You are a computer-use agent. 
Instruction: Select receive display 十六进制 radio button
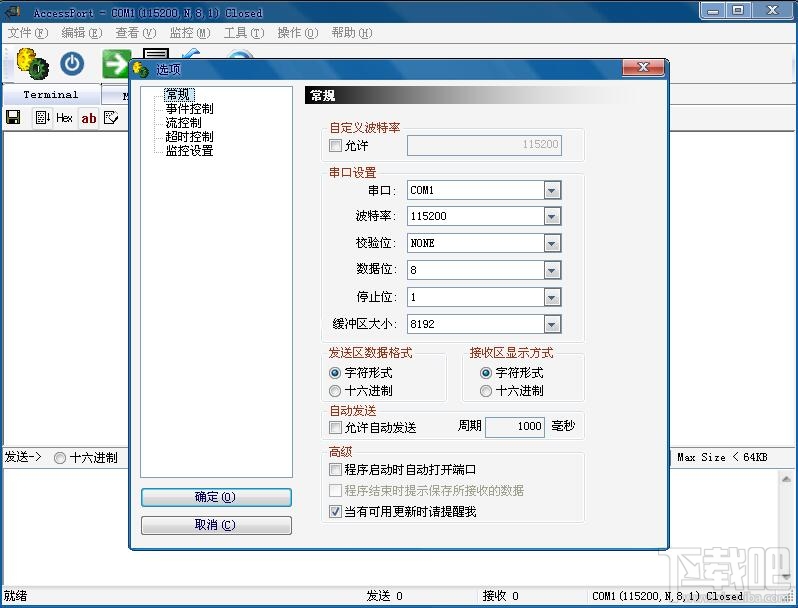tap(486, 391)
